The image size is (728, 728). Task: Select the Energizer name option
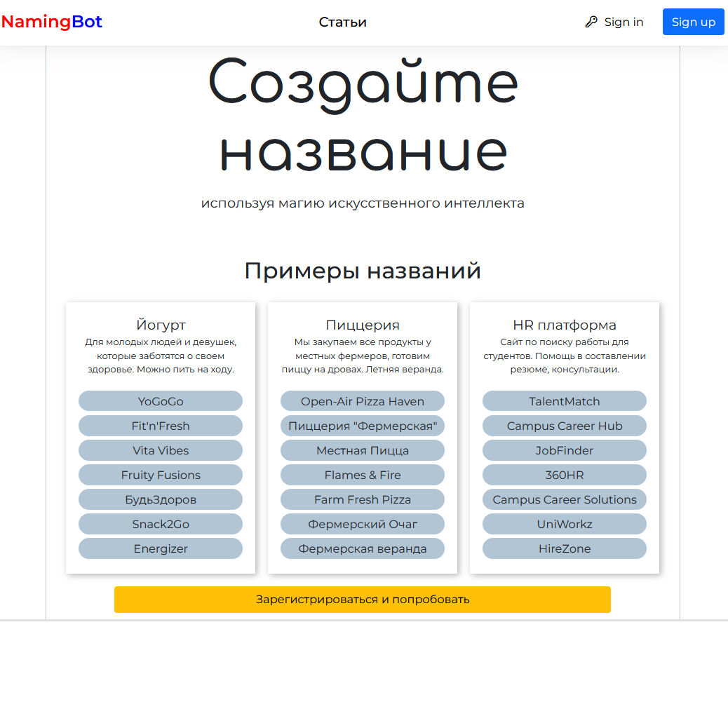[x=161, y=548]
